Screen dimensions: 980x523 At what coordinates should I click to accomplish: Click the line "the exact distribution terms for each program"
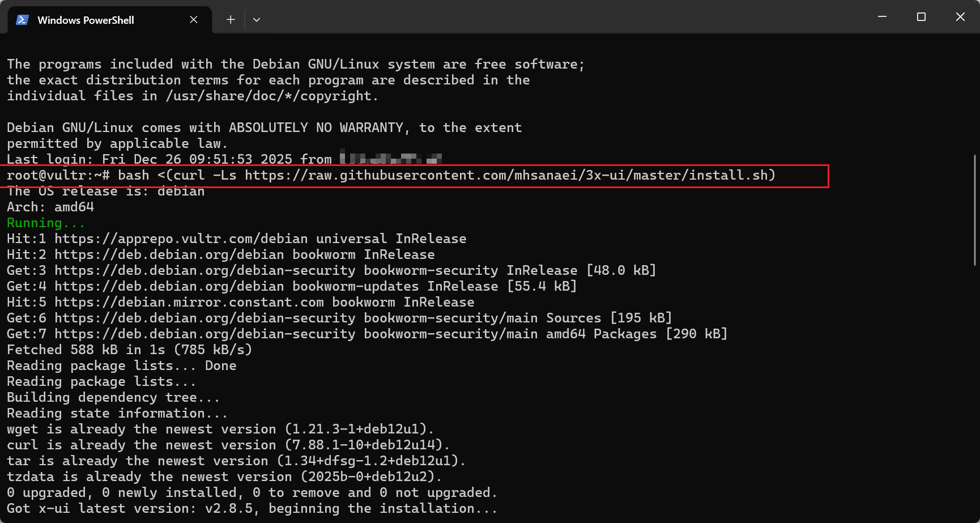[269, 80]
